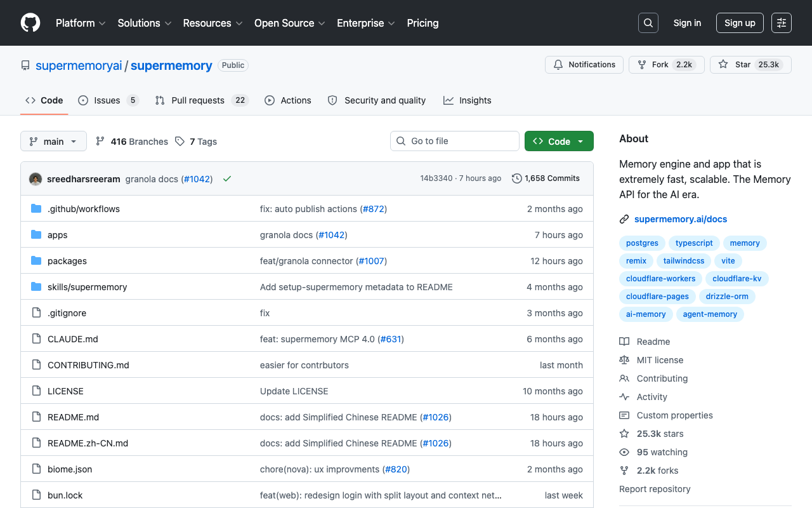812x508 pixels.
Task: Open the 1,658 Commits link
Action: pos(546,178)
